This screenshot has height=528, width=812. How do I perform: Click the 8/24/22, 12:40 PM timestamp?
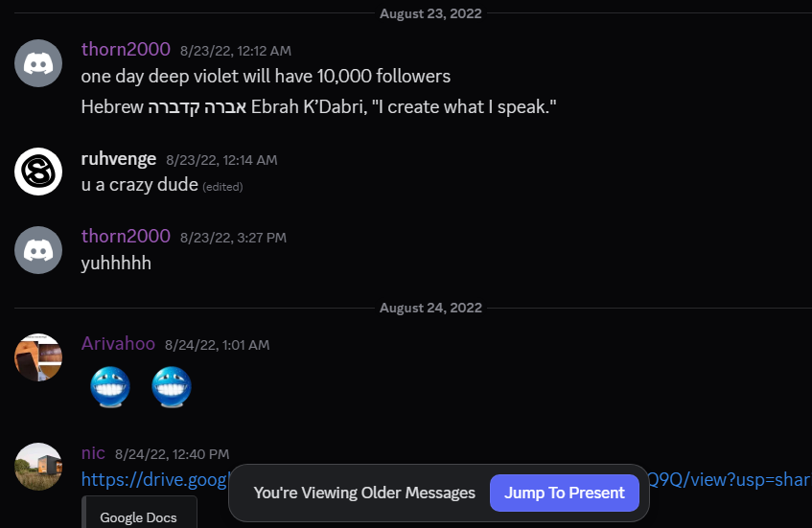172,454
